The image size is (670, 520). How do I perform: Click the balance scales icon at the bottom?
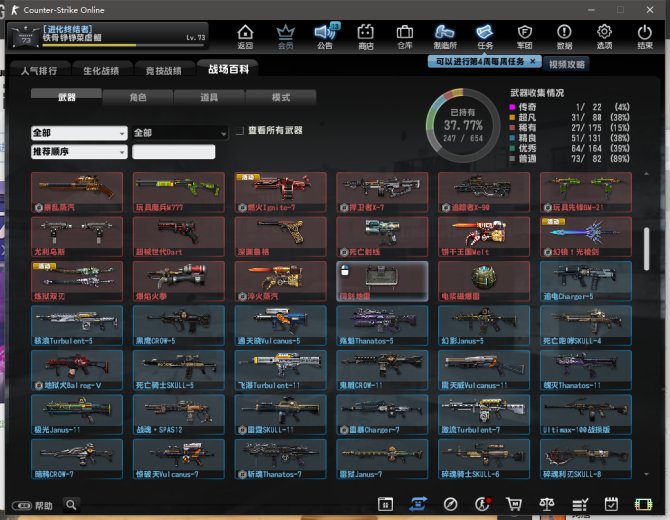coord(547,504)
